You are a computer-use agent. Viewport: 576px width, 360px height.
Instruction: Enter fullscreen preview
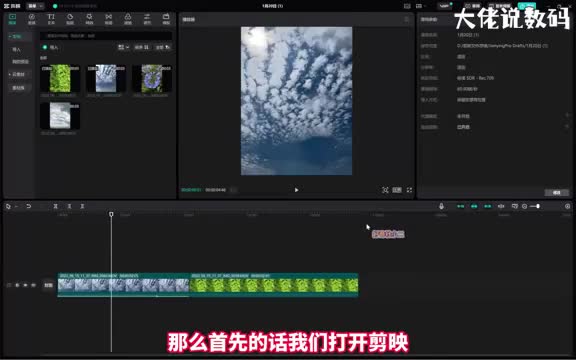click(409, 190)
